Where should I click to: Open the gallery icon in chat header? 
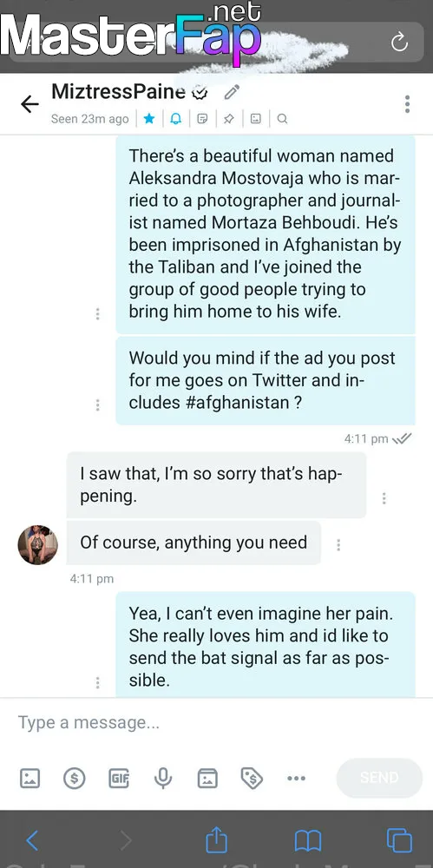[x=255, y=118]
